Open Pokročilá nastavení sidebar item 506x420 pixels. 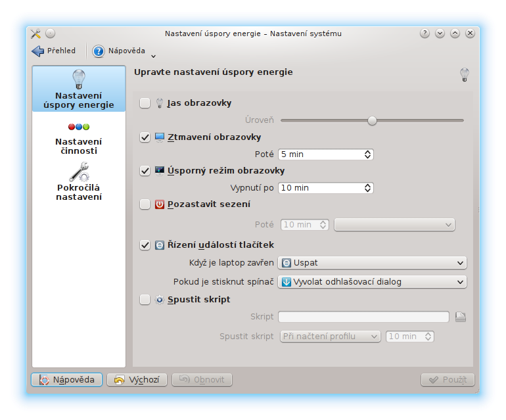coord(79,182)
